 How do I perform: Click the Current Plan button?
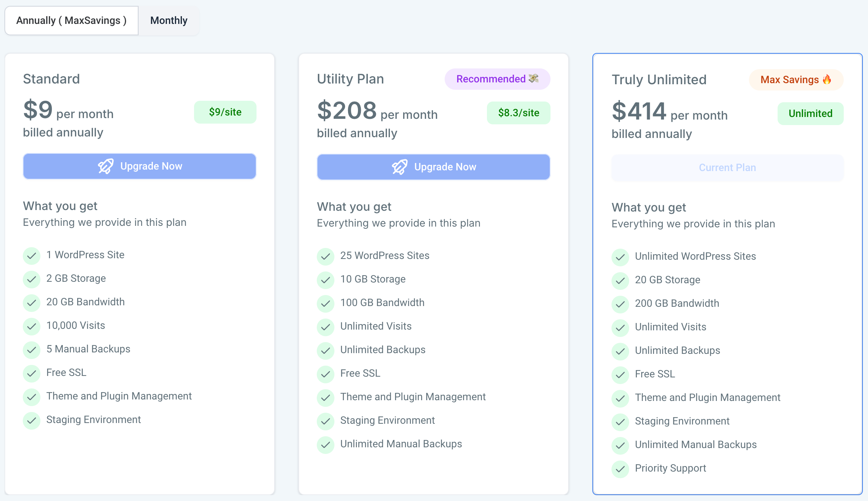(727, 167)
